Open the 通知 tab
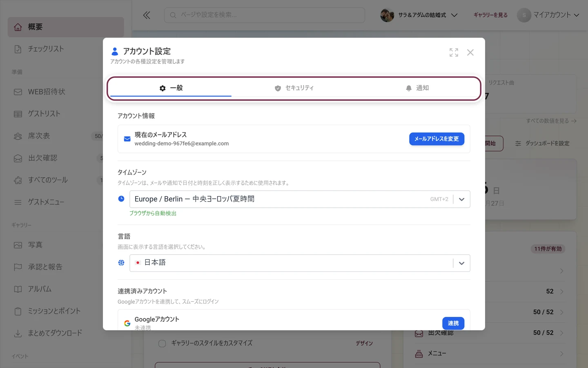Image resolution: width=588 pixels, height=368 pixels. (417, 88)
